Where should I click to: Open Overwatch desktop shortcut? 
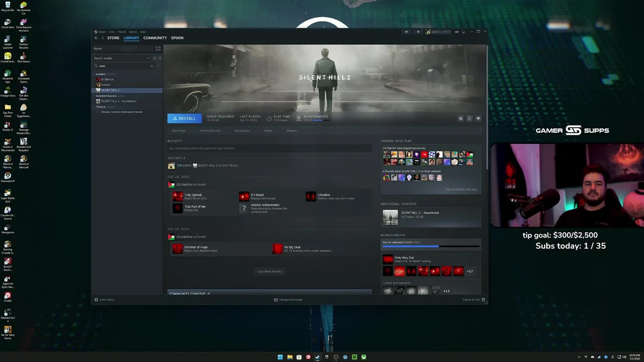(8, 177)
